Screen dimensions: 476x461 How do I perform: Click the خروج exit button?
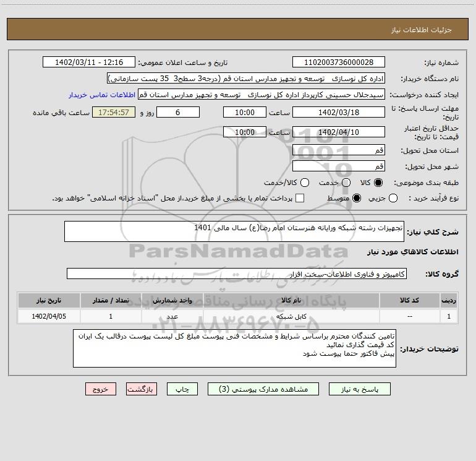(101, 389)
